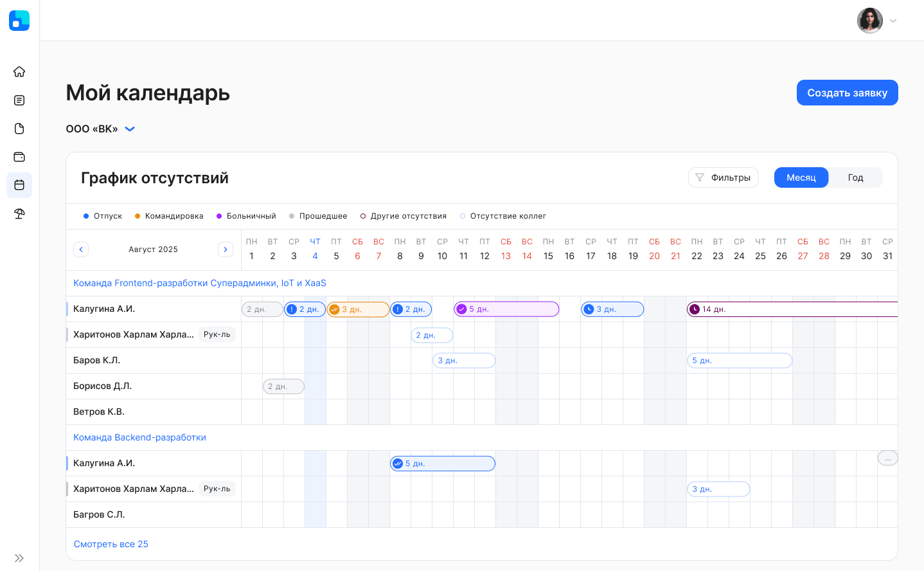Image resolution: width=924 pixels, height=571 pixels.
Task: Open the Смотреть все 25 link
Action: 111,544
